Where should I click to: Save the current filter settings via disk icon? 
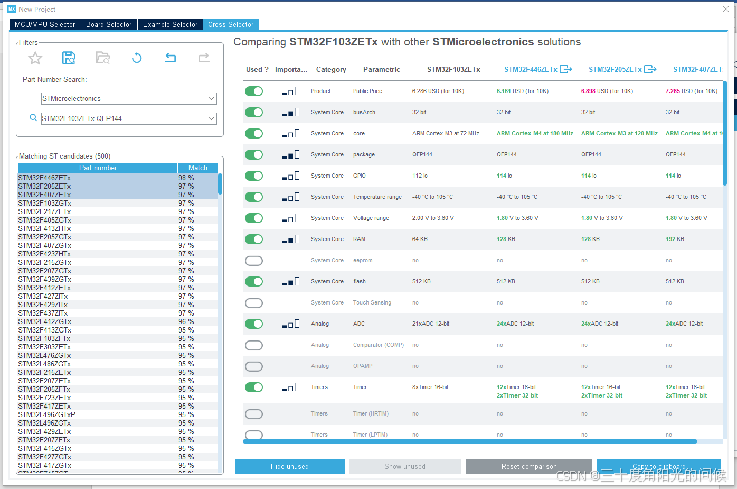[x=69, y=57]
